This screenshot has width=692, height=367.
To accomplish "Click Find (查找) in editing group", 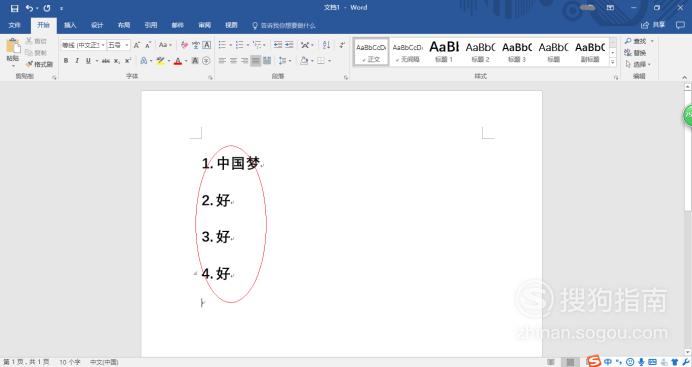I will coord(636,41).
